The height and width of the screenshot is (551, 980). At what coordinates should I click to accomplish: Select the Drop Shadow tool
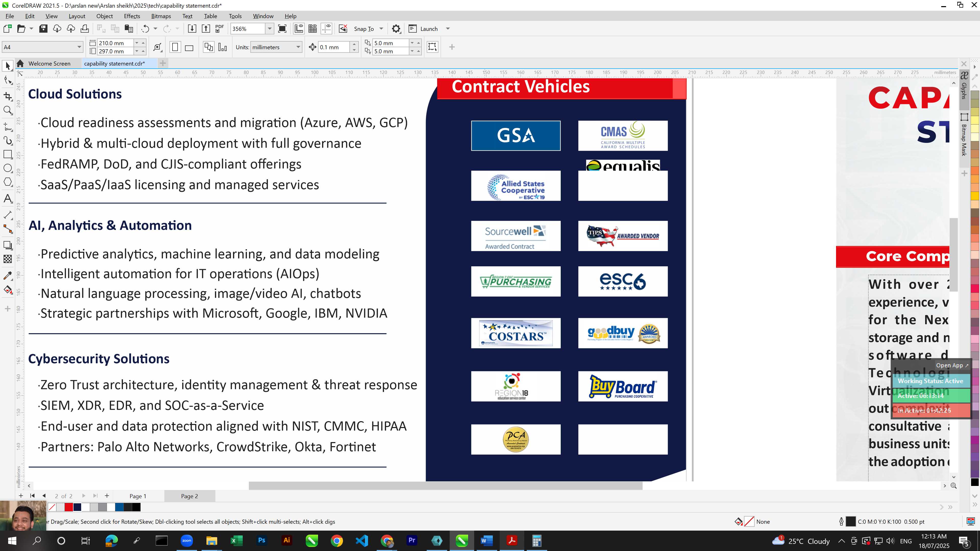pos(8,245)
